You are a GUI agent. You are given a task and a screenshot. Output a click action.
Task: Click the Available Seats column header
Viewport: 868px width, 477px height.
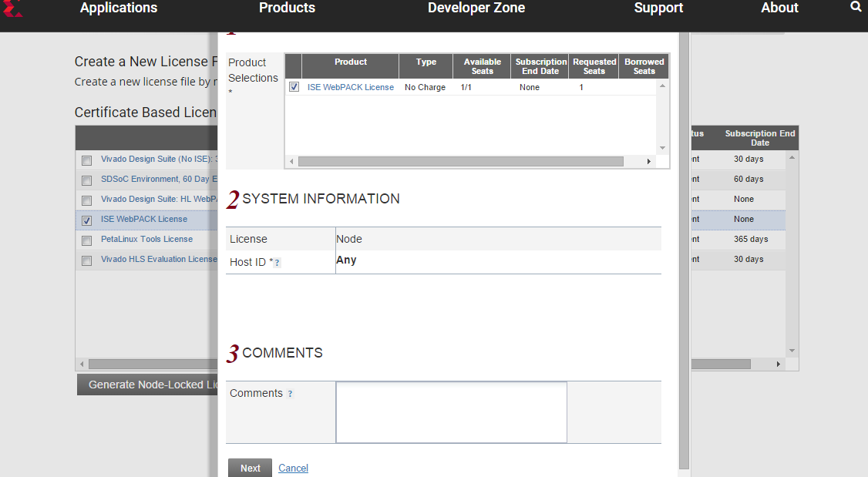pyautogui.click(x=482, y=66)
